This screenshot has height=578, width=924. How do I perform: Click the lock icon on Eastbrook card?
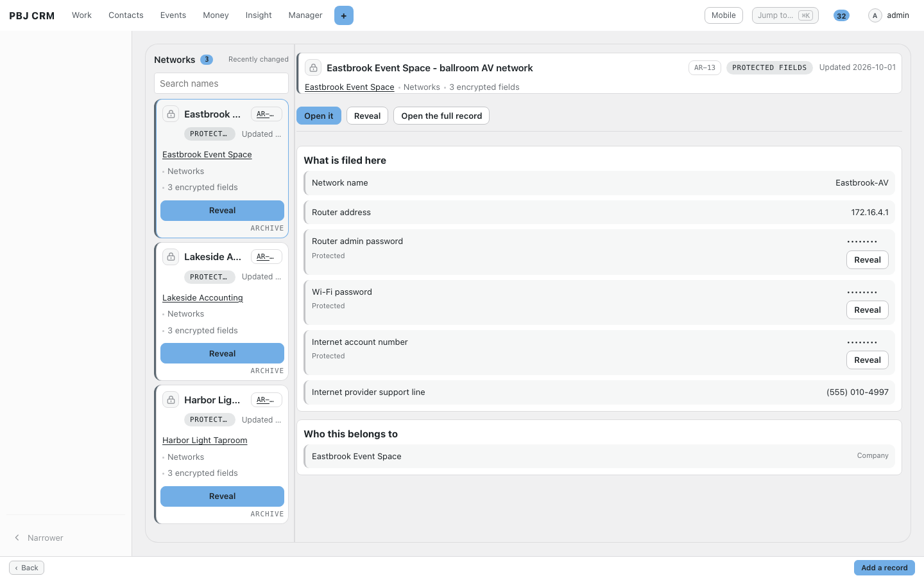pos(171,114)
